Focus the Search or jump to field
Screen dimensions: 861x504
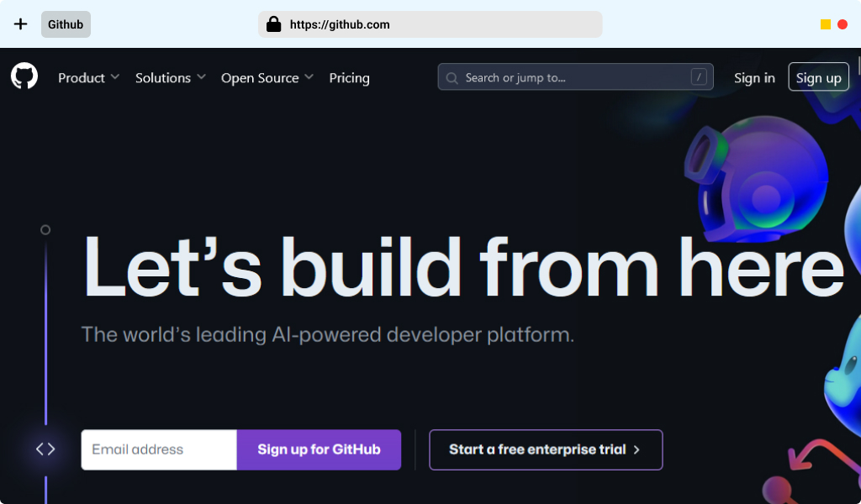tap(575, 76)
